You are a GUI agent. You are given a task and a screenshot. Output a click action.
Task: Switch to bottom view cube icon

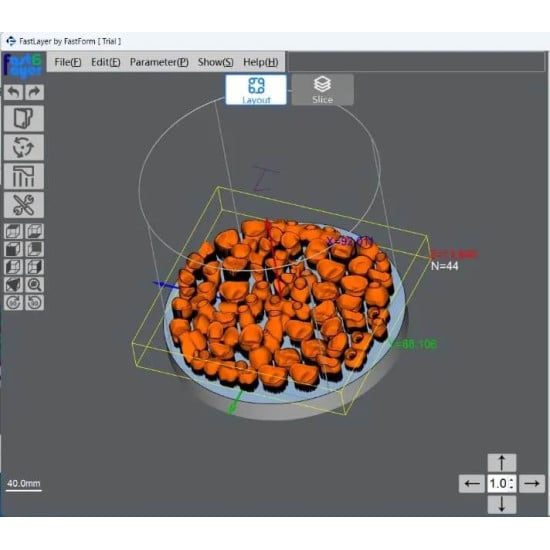(34, 232)
